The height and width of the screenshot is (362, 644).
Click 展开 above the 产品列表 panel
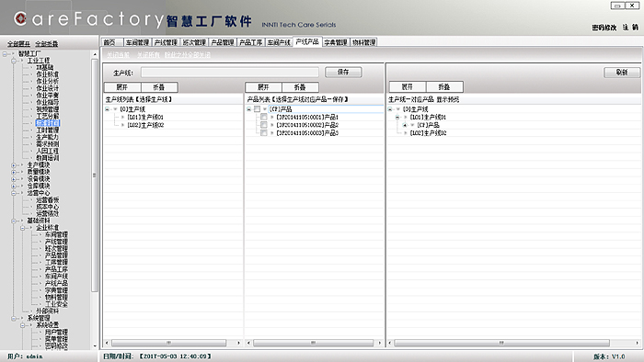coord(263,87)
